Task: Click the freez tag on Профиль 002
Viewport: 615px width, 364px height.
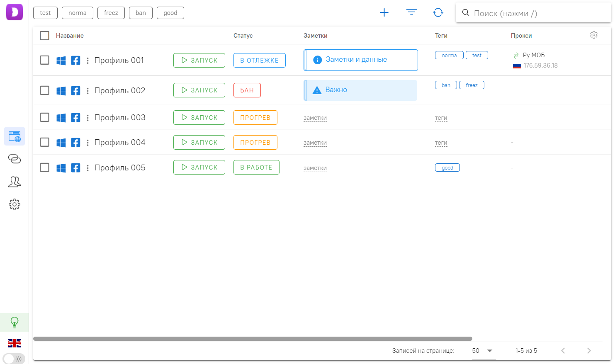Action: (x=472, y=85)
